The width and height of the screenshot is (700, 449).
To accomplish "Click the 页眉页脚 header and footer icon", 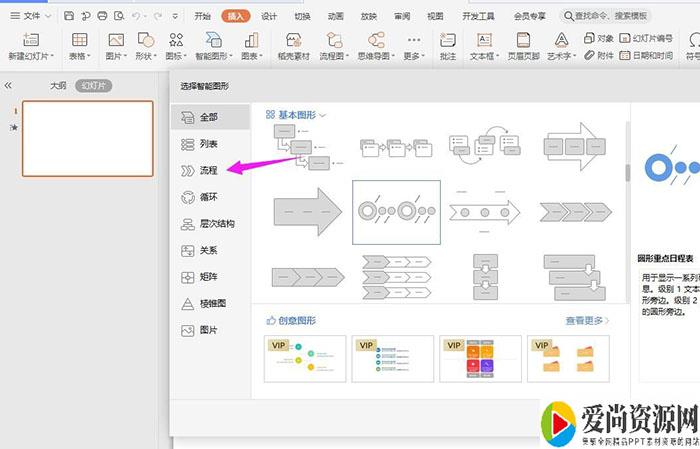I will pos(522,43).
